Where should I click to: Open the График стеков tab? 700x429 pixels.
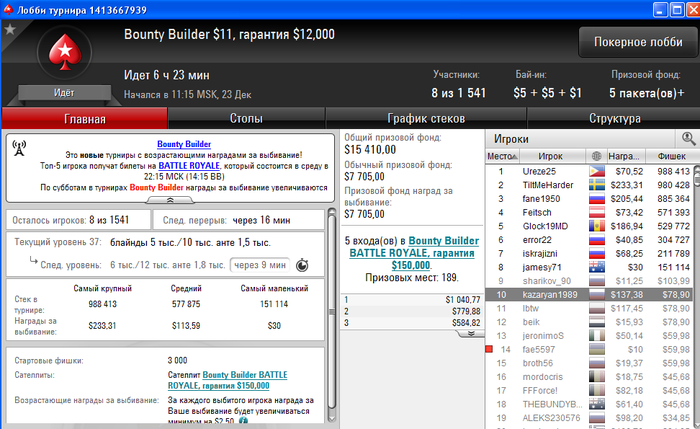(426, 118)
